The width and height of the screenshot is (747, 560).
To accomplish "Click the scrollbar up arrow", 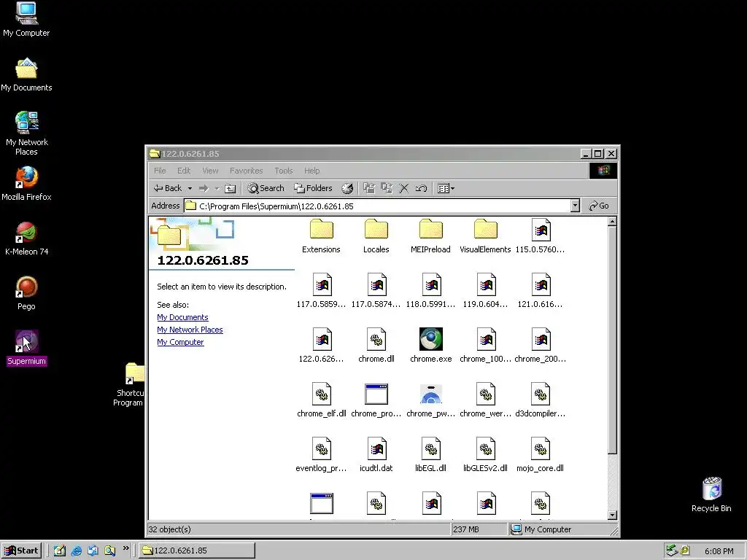I will [613, 222].
